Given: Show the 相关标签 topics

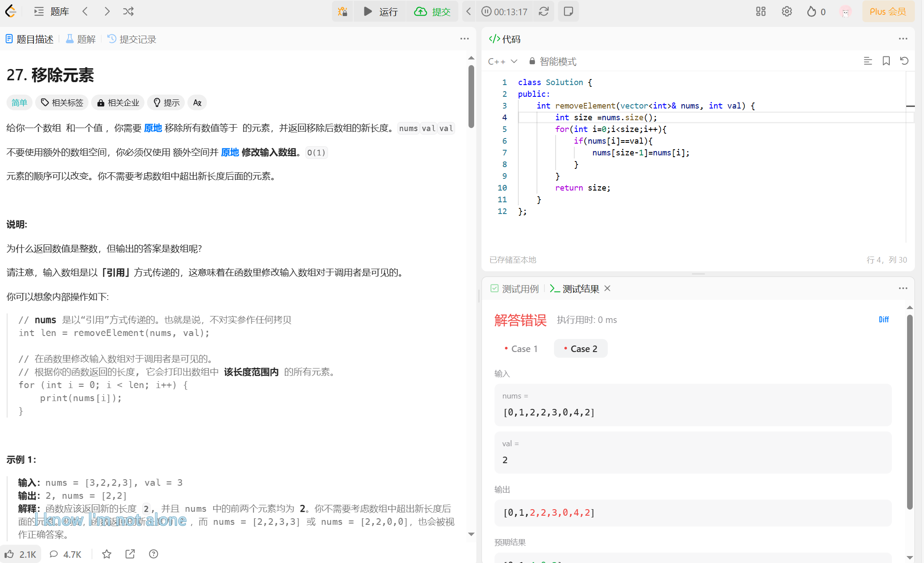Looking at the screenshot, I should (x=62, y=102).
